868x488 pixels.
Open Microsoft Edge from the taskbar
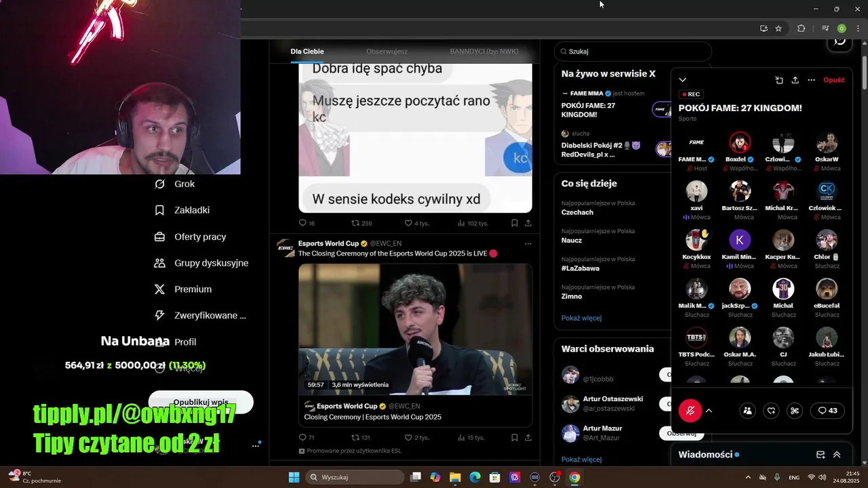tap(475, 477)
